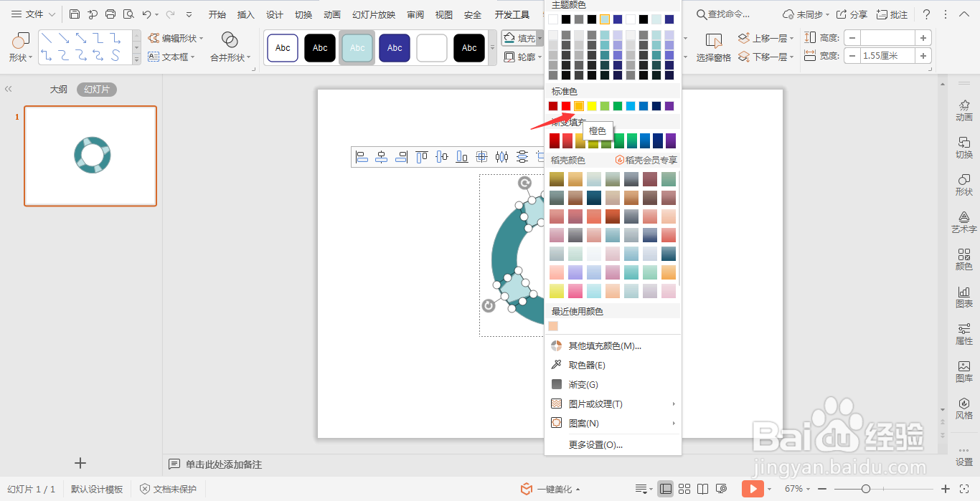Open 颜色 panel in right sidebar
The image size is (980, 501).
tap(964, 259)
